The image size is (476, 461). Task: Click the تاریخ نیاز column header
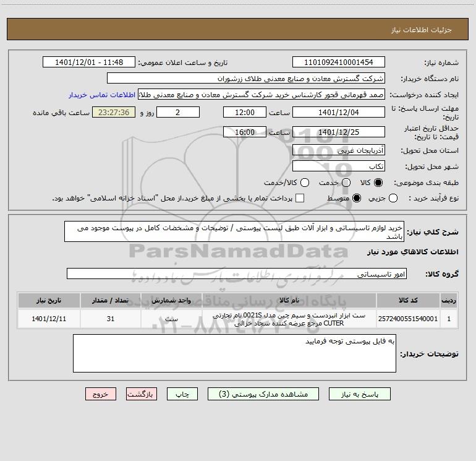point(49,301)
